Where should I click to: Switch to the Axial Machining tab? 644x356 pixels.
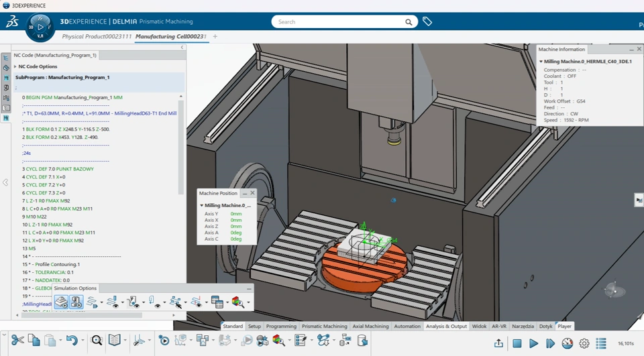pos(370,326)
